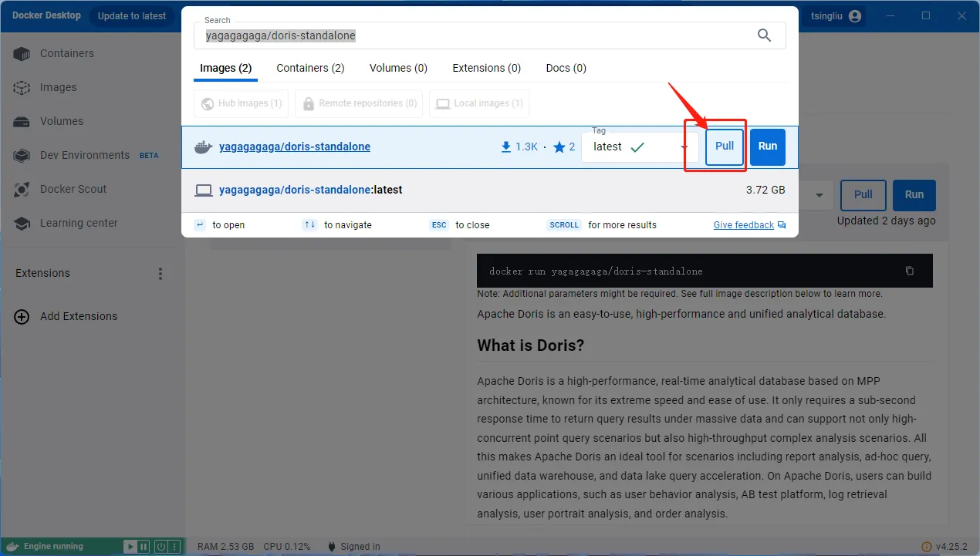Click the Volumes icon in the sidebar

point(22,122)
